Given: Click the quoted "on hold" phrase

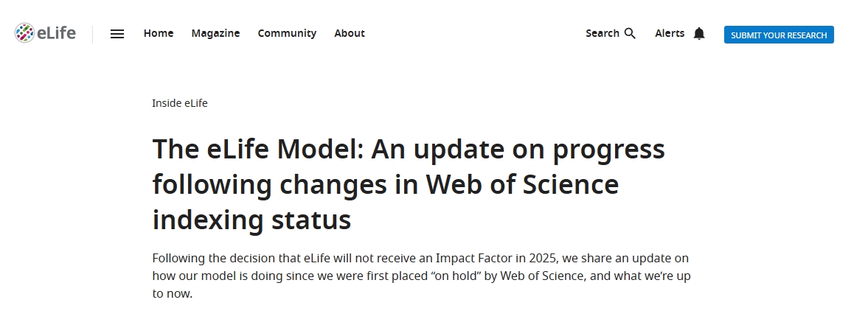Looking at the screenshot, I should click(395, 276).
